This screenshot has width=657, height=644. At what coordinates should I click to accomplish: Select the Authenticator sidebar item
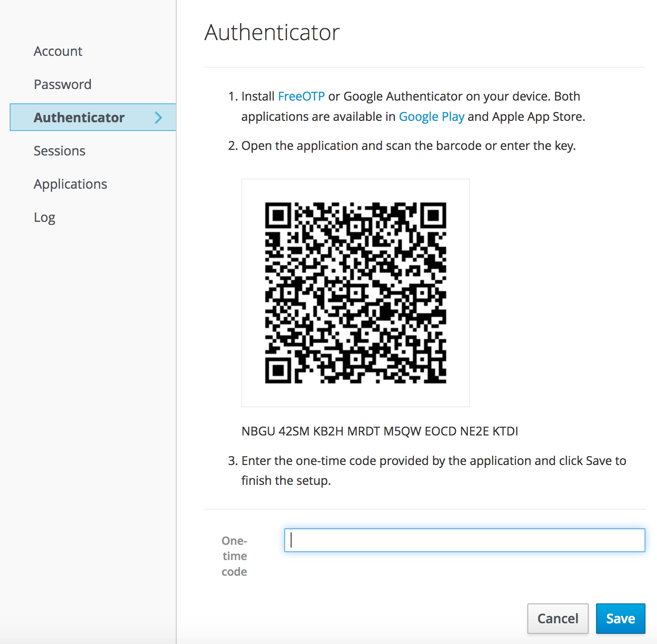pyautogui.click(x=79, y=118)
